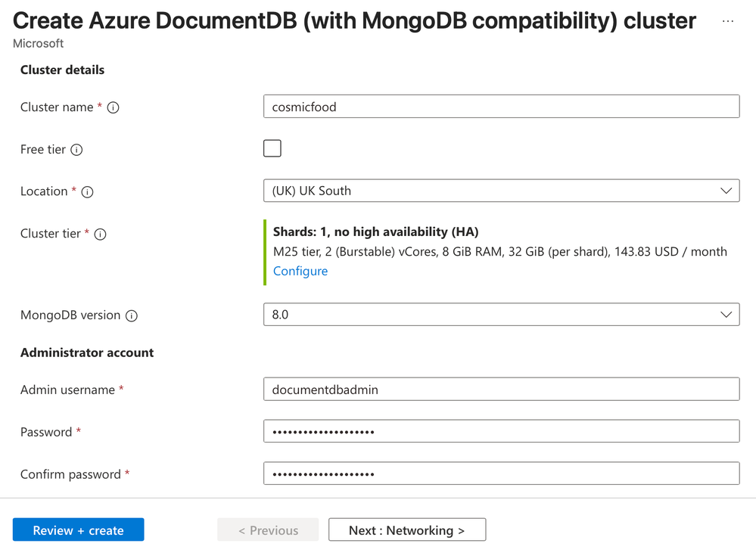
Task: Click the Admin username text field
Action: (501, 390)
